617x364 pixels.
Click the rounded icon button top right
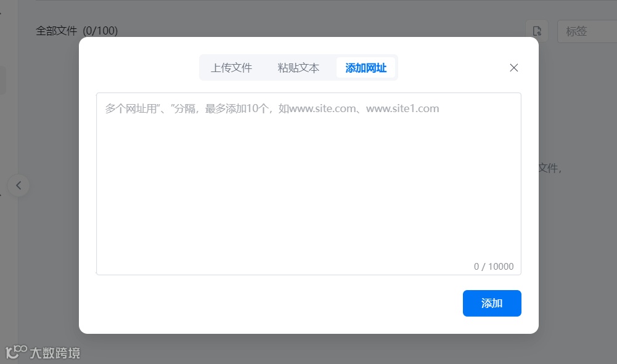point(537,30)
